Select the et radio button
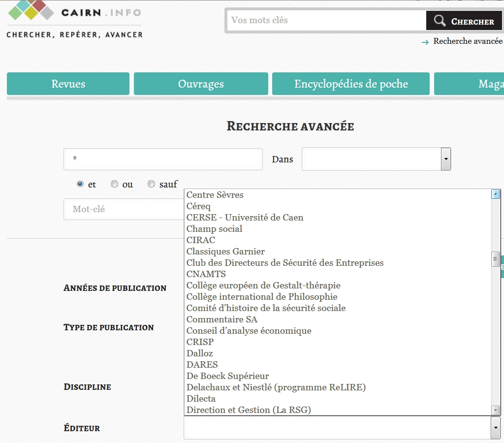 80,184
